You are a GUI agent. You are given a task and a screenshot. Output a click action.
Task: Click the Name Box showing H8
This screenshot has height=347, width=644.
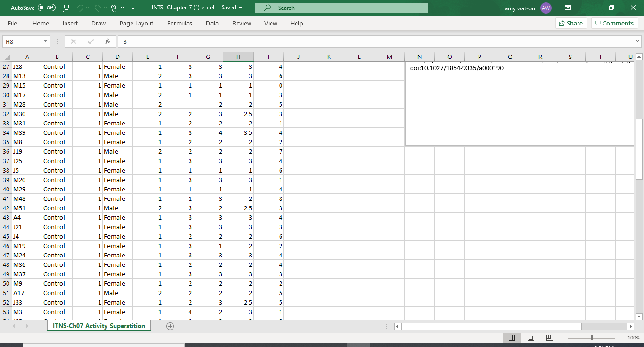(x=22, y=41)
